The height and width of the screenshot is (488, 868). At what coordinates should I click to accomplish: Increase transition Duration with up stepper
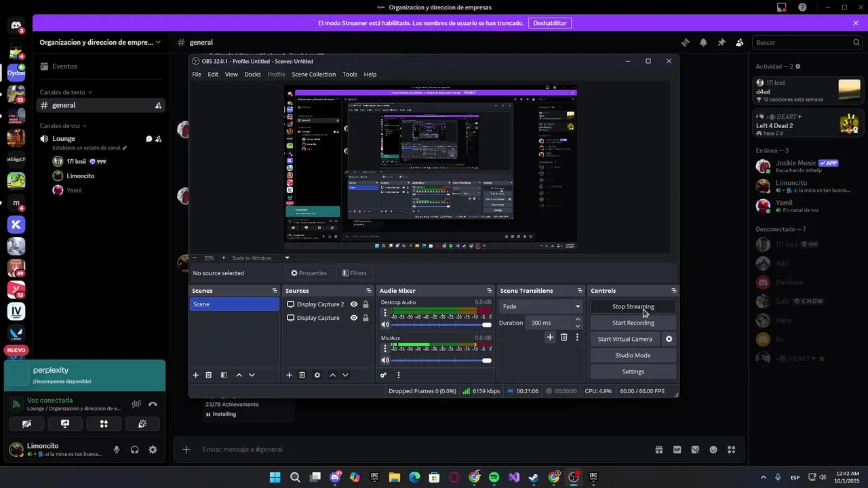point(578,319)
